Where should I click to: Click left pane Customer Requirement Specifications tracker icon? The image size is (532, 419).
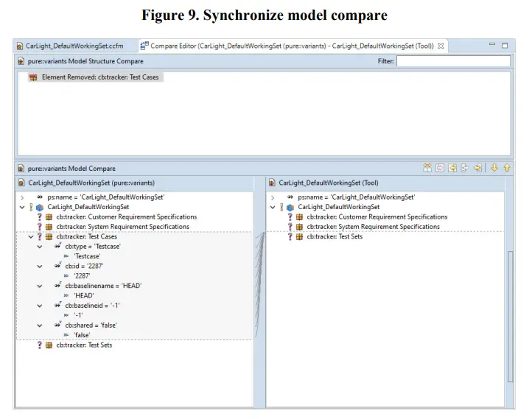[x=49, y=217]
